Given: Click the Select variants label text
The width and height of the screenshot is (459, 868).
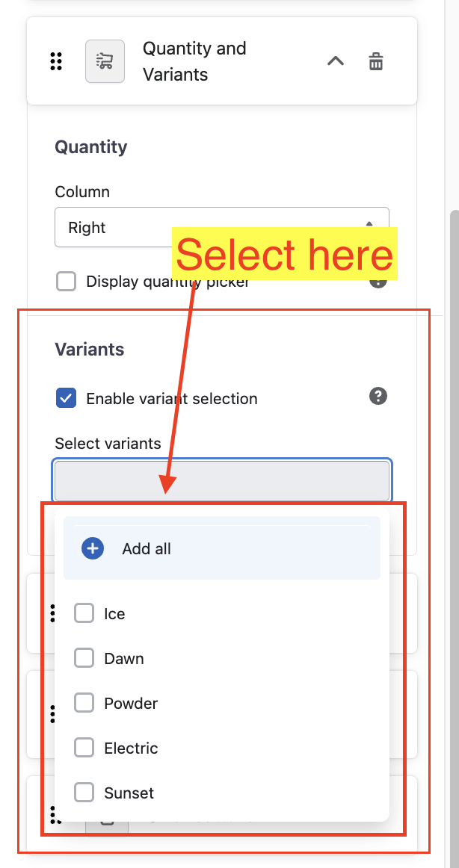Looking at the screenshot, I should (x=108, y=444).
